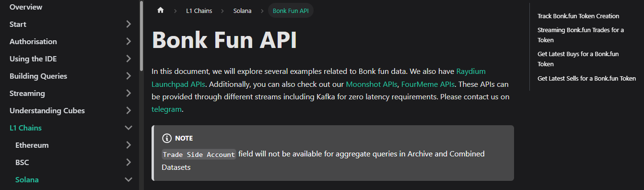This screenshot has width=644, height=190.
Task: Expand the Streaming section chevron
Action: [x=129, y=93]
